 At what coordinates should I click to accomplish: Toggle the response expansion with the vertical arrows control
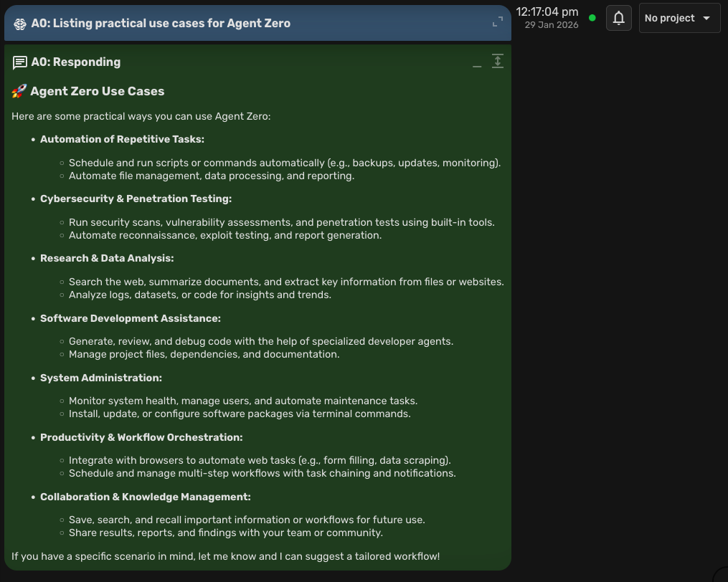pyautogui.click(x=498, y=61)
